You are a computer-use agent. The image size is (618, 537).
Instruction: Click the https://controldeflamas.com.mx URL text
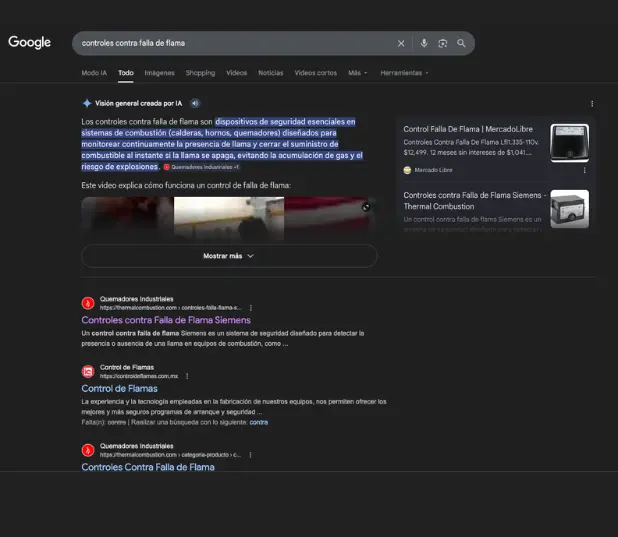click(139, 376)
